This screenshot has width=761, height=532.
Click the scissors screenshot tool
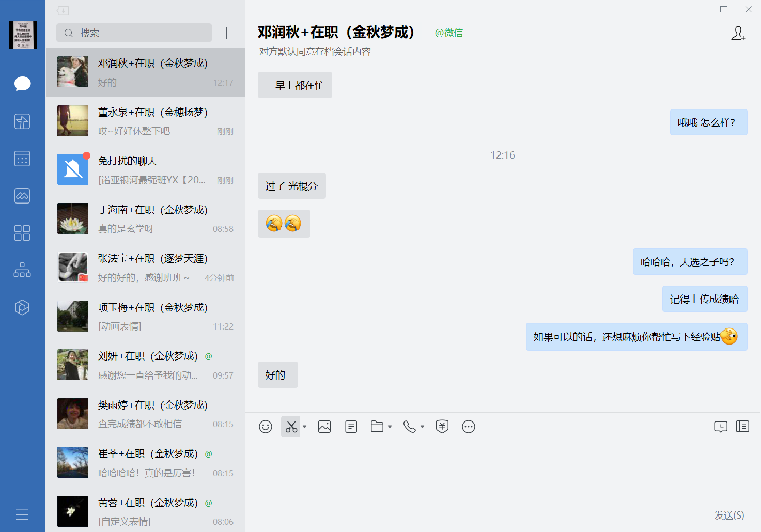291,427
